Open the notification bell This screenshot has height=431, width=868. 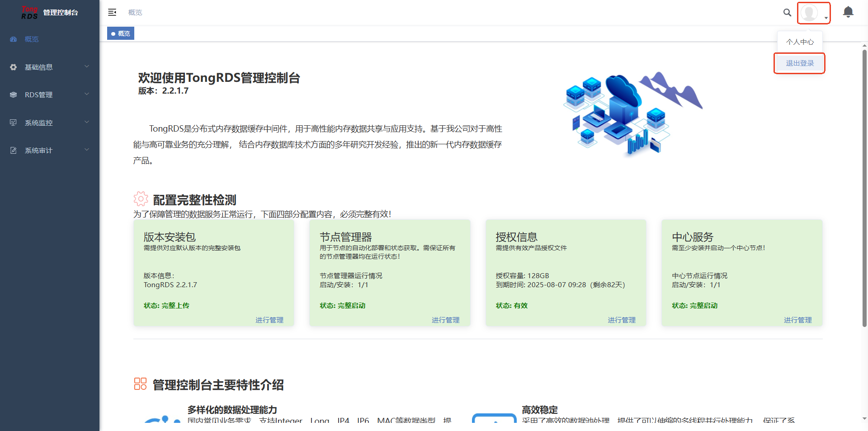click(x=848, y=12)
